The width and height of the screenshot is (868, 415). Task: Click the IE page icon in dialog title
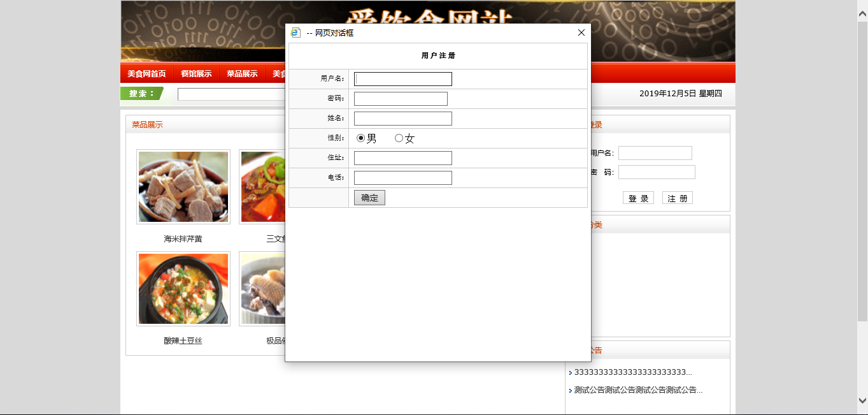click(295, 33)
